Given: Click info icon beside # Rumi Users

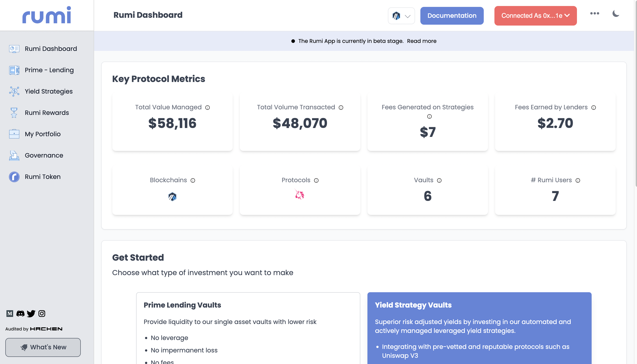Looking at the screenshot, I should point(578,180).
